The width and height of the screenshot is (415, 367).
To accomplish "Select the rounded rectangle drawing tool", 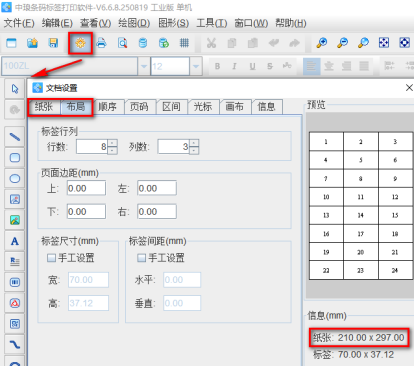I will (15, 158).
